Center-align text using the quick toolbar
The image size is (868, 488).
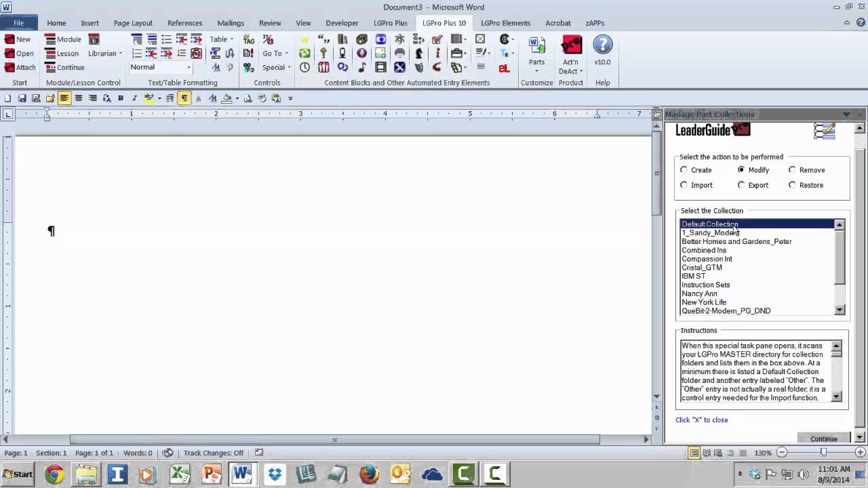[79, 98]
